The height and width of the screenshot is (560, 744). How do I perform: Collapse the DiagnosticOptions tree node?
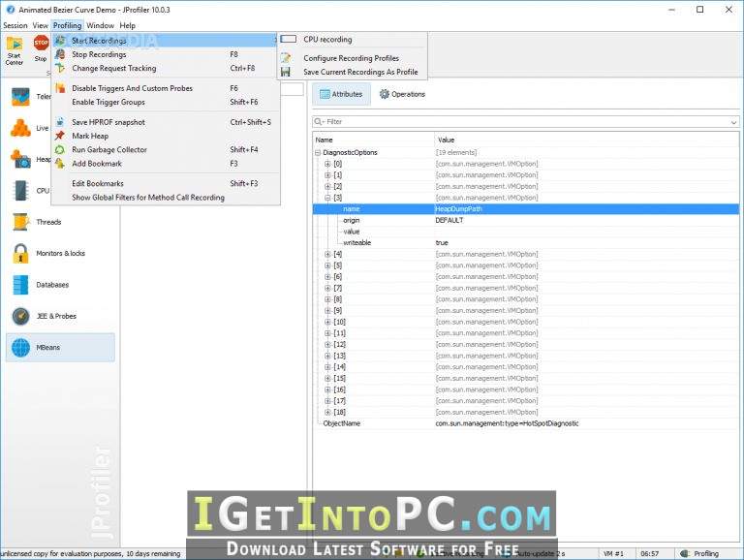tap(318, 152)
